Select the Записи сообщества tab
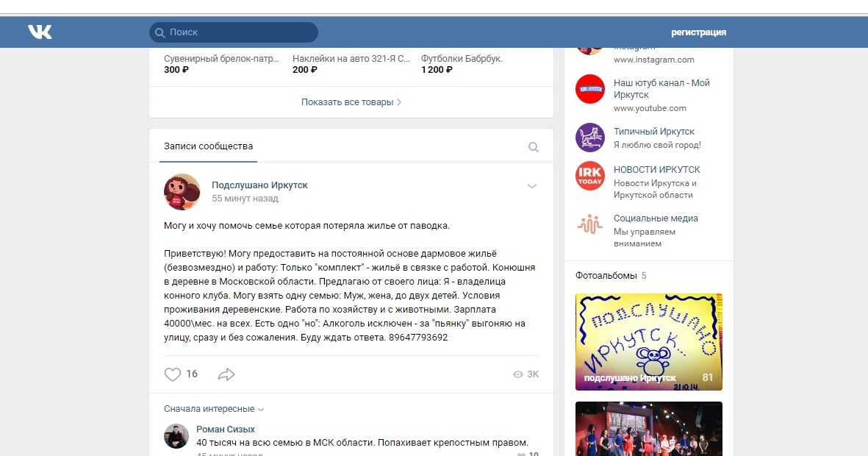Screen dimensions: 868x456 (208, 146)
